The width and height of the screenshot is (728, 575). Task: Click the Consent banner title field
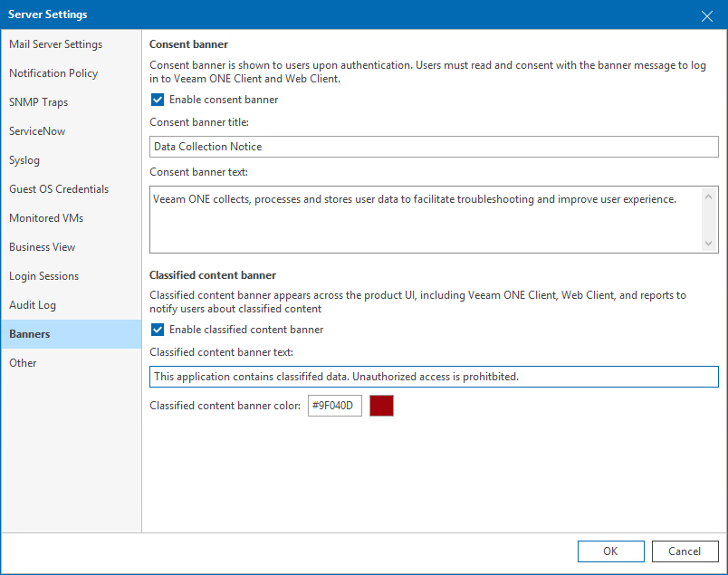pos(433,146)
